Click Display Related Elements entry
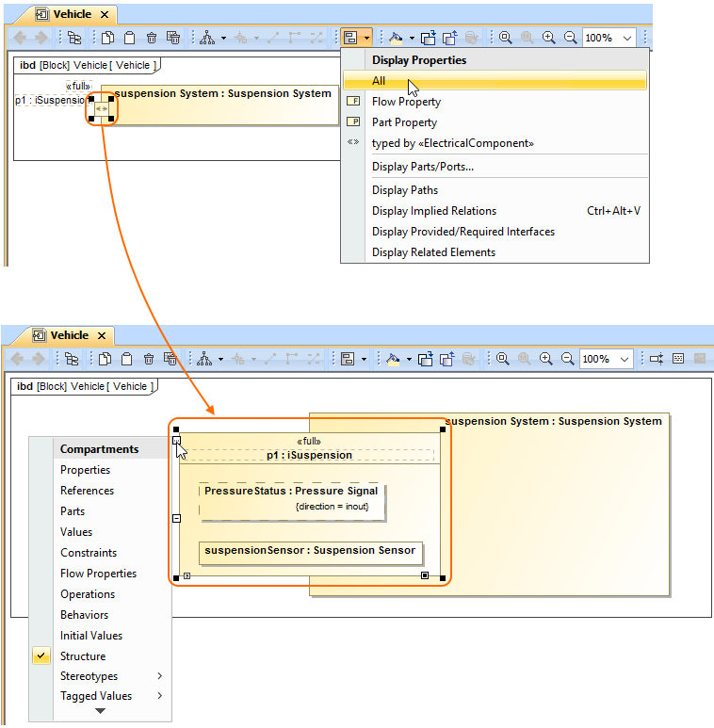714x728 pixels. point(433,252)
